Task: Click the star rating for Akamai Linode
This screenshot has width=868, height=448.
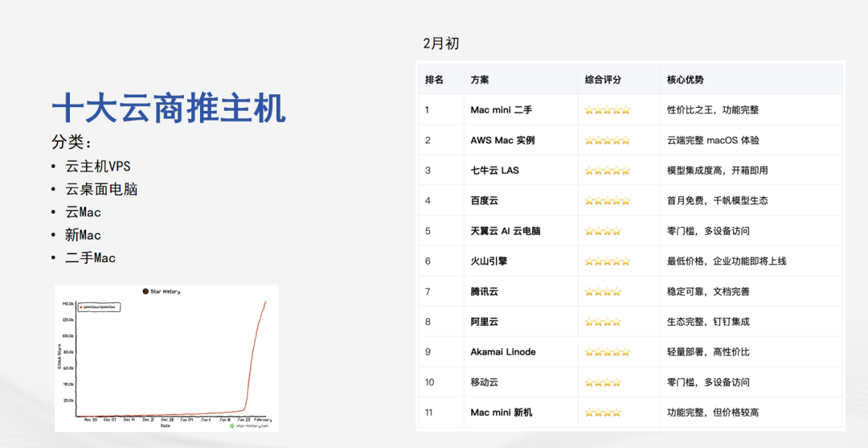Action: click(608, 351)
